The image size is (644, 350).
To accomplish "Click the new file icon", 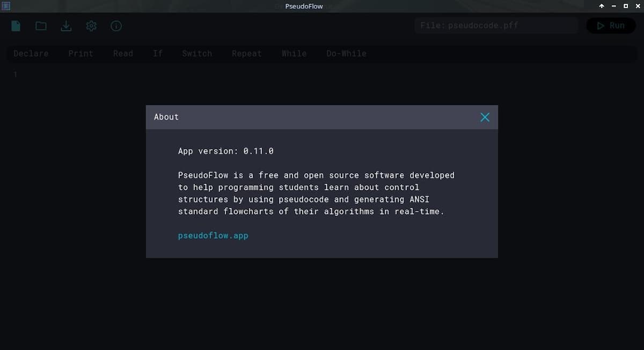I will (16, 26).
